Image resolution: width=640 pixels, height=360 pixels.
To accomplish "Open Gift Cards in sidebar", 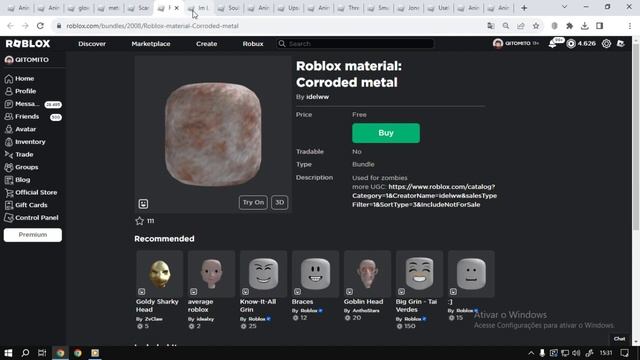I will (31, 205).
